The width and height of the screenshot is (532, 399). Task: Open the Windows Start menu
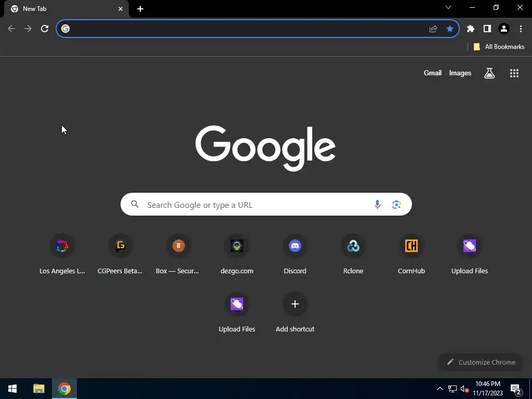(x=12, y=389)
